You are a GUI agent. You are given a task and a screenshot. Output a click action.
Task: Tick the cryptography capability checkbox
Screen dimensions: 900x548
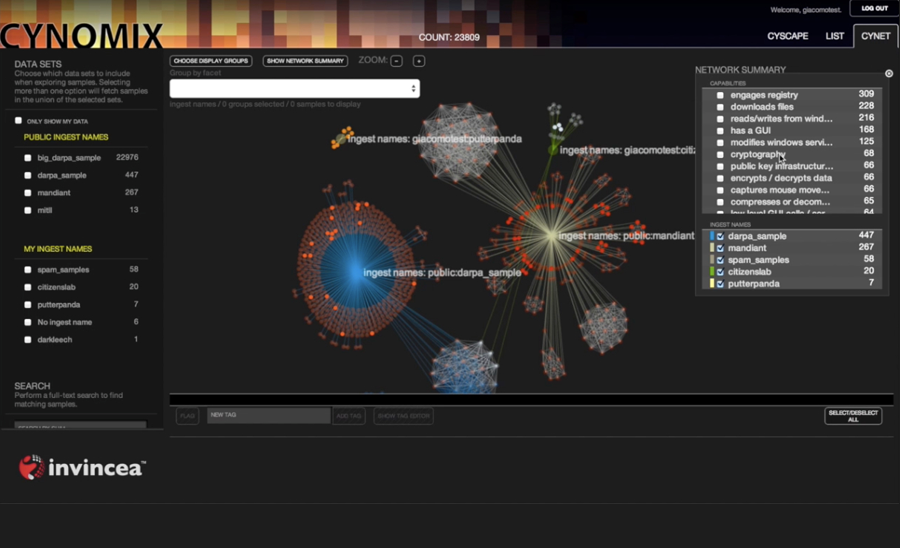point(720,155)
